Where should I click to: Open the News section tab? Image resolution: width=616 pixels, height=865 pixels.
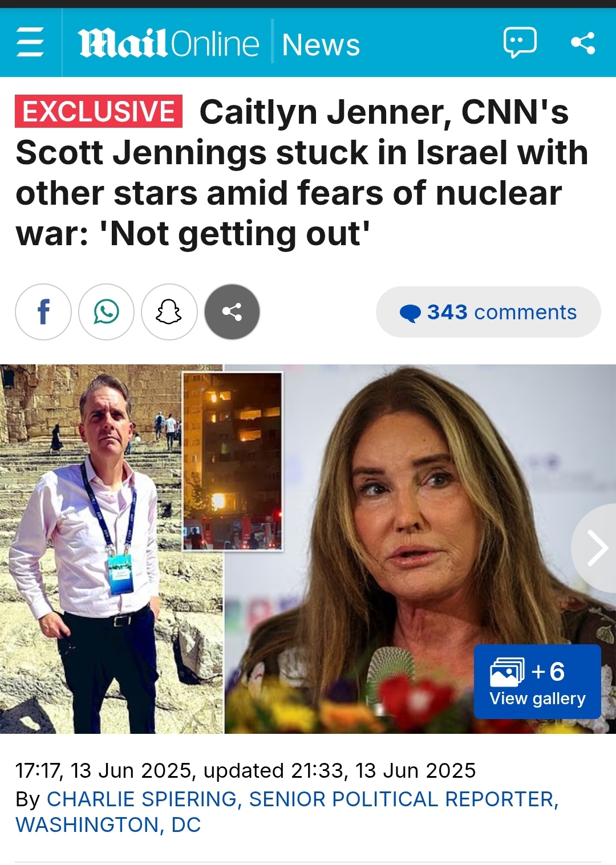tap(321, 44)
